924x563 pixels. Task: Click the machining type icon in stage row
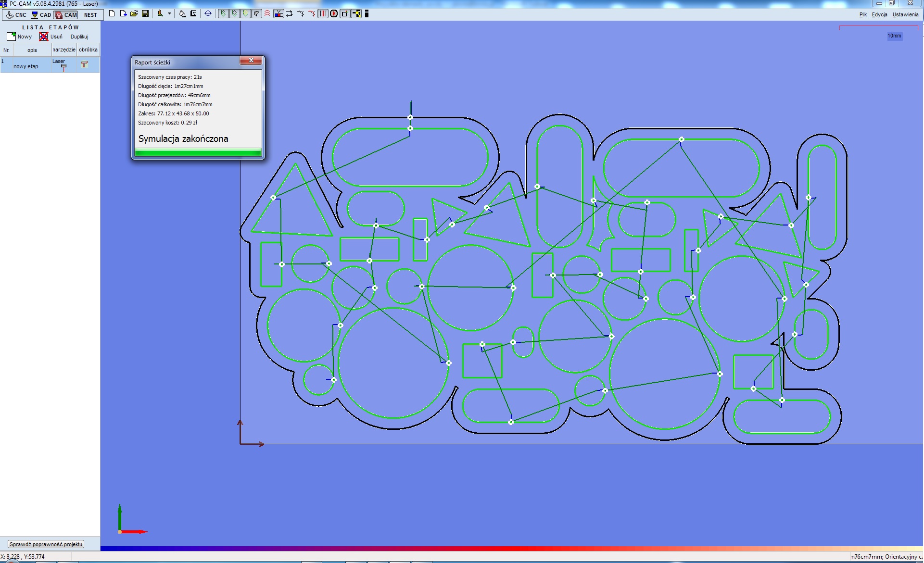pyautogui.click(x=84, y=64)
